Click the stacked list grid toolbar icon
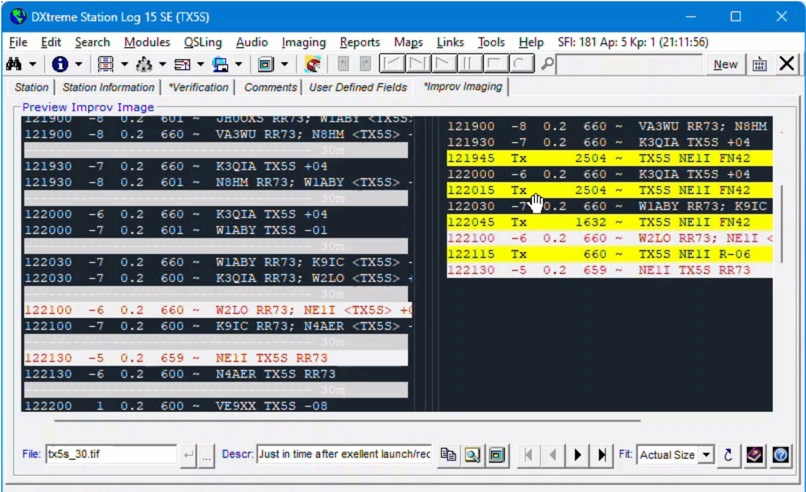806x492 pixels. point(105,64)
